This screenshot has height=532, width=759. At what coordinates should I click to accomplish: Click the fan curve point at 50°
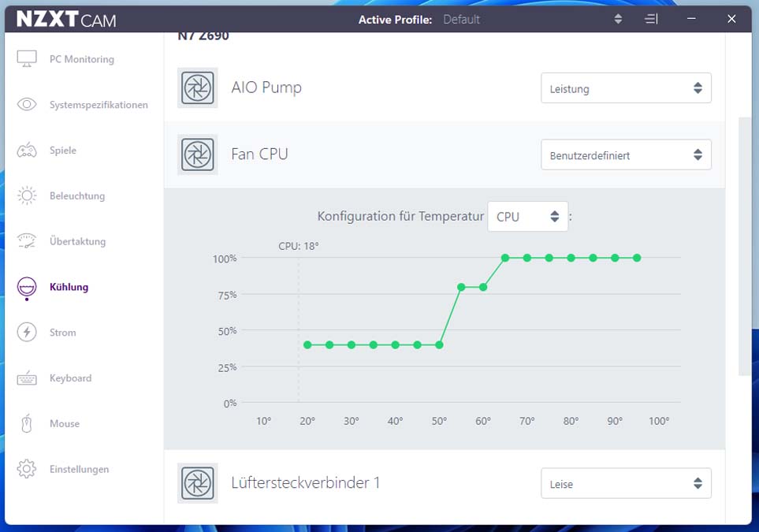pos(439,345)
